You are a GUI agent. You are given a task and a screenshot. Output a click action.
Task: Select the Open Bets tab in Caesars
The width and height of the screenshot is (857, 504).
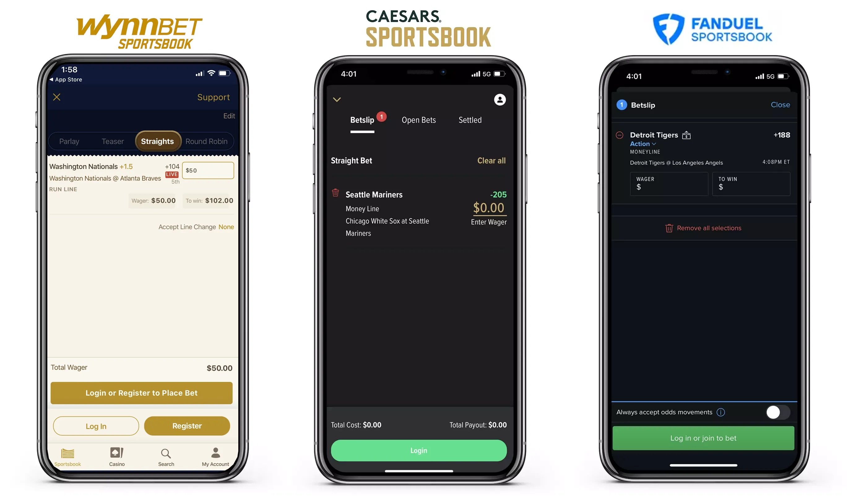[419, 120]
